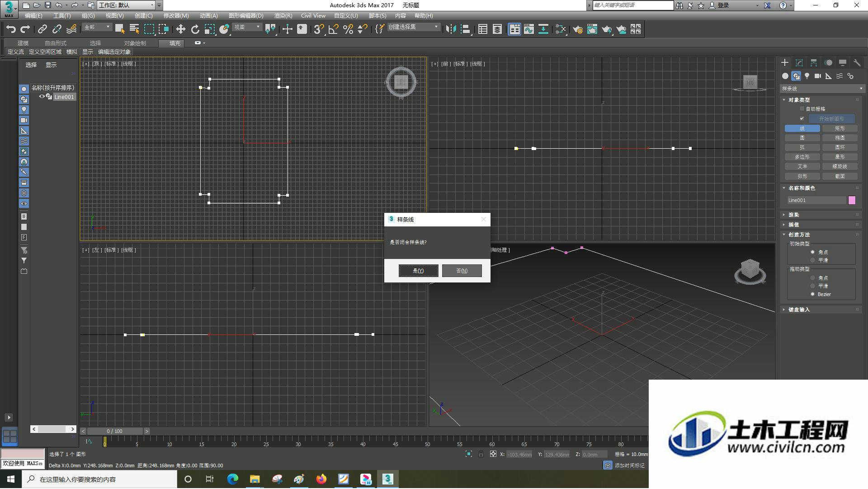The image size is (868, 489).
Task: Select Geometry category in Create panel
Action: click(785, 76)
